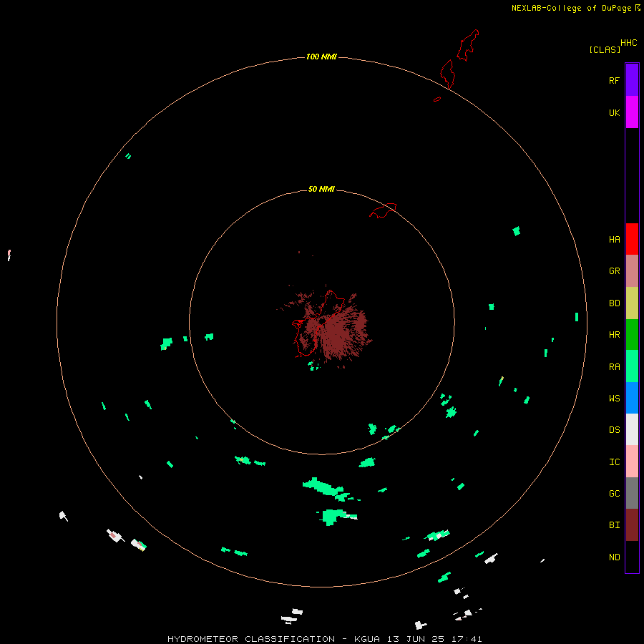The image size is (644, 644).
Task: Click the ND black legend swatch
Action: tap(632, 557)
